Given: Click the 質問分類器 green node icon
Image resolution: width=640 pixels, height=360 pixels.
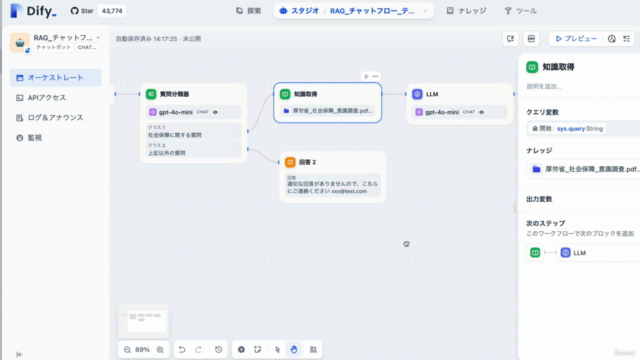Looking at the screenshot, I should point(151,94).
